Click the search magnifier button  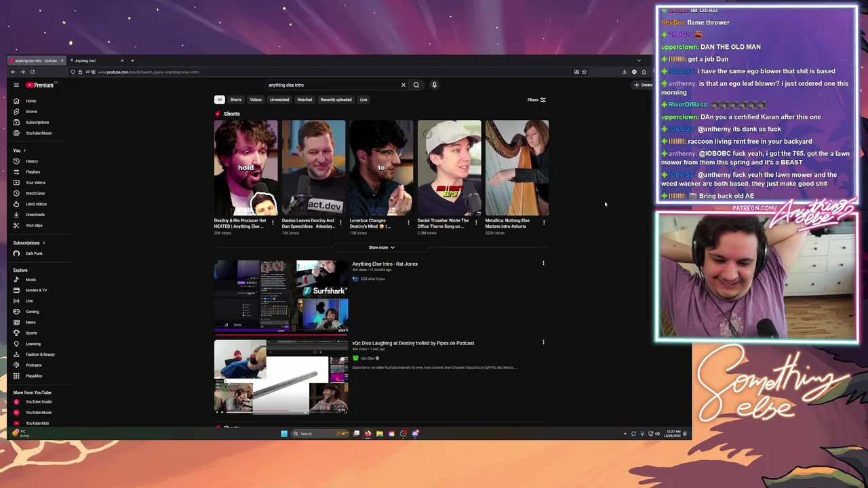[416, 85]
